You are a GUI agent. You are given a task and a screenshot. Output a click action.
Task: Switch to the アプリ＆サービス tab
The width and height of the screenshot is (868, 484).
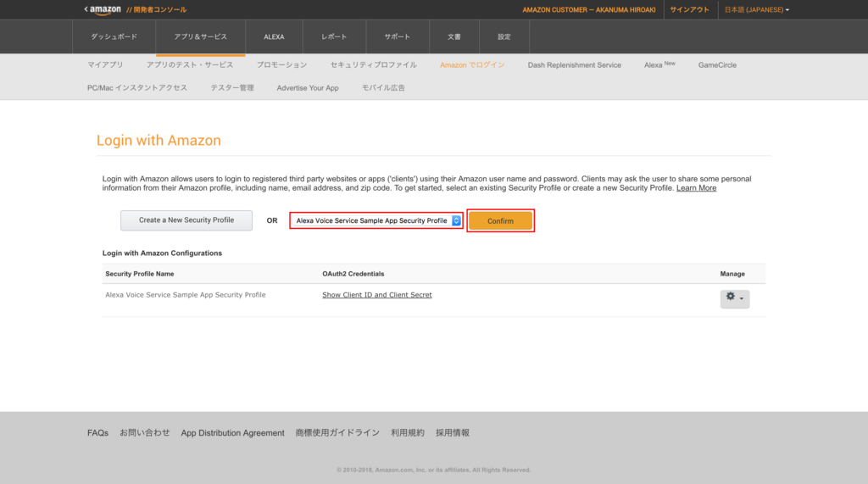click(200, 36)
